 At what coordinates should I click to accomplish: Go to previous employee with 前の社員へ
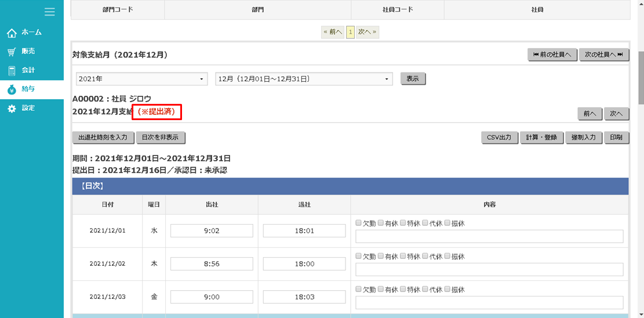tap(552, 55)
